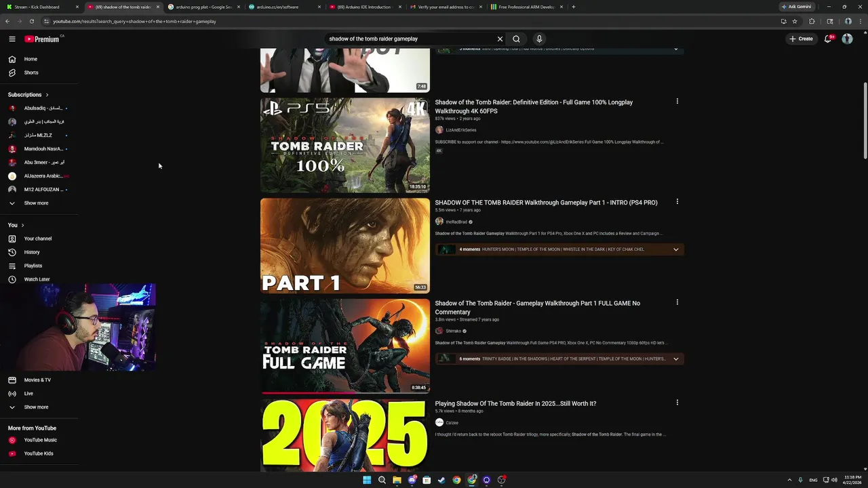868x488 pixels.
Task: Open Chrome extensions puzzle icon
Action: pyautogui.click(x=812, y=21)
